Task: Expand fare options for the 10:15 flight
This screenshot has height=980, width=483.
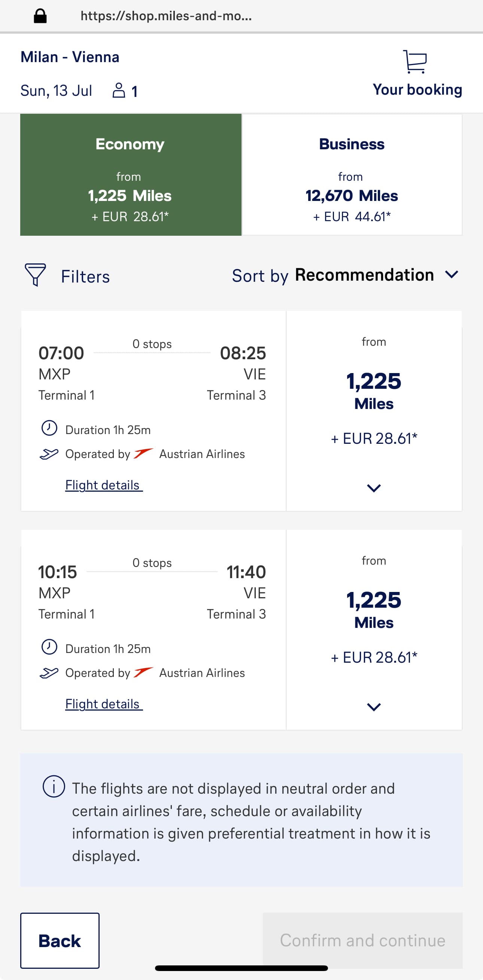Action: 374,707
